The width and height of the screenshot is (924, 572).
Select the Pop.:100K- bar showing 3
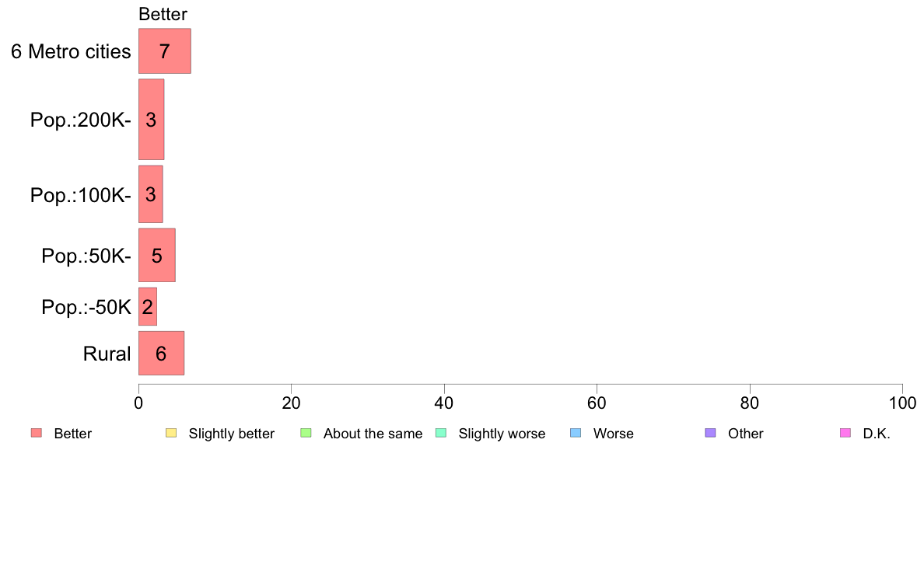151,194
